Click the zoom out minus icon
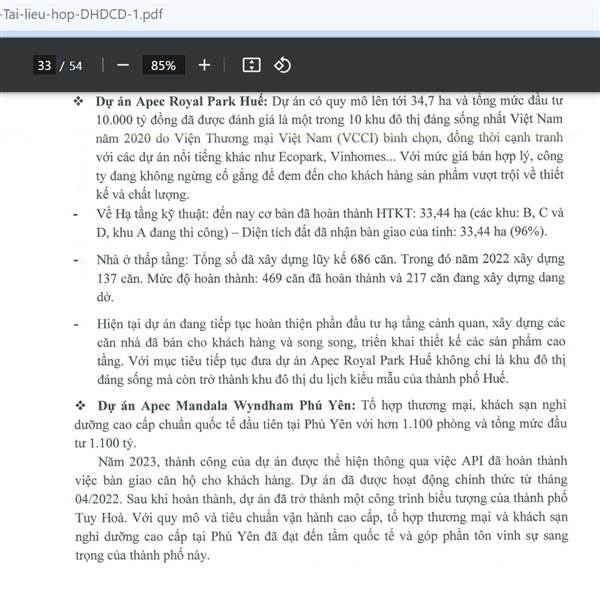600x600 pixels. (x=123, y=65)
